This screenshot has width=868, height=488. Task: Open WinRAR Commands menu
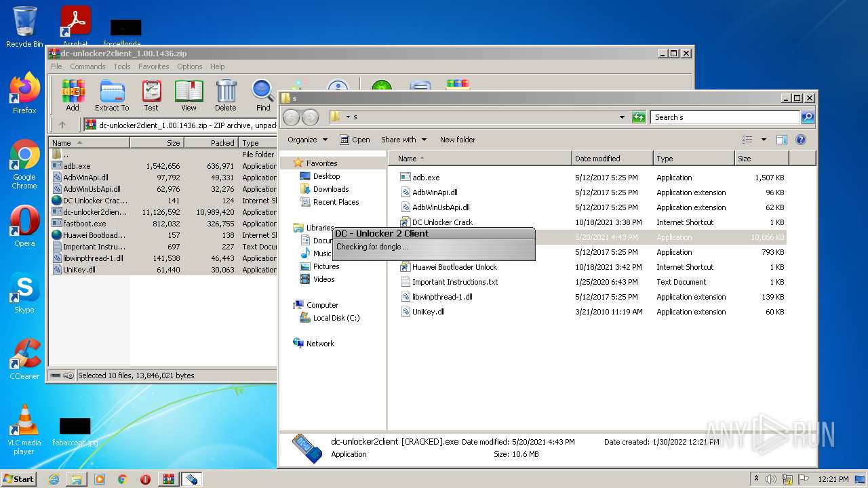pyautogui.click(x=87, y=66)
